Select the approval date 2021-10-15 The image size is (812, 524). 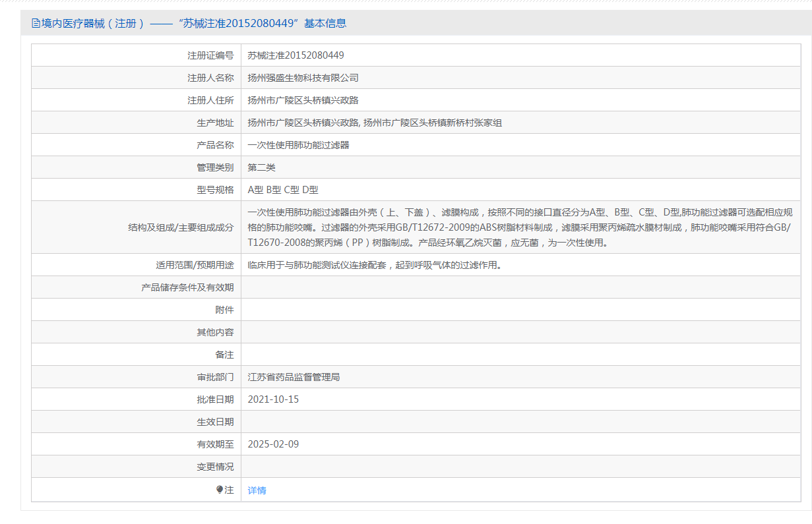(273, 399)
